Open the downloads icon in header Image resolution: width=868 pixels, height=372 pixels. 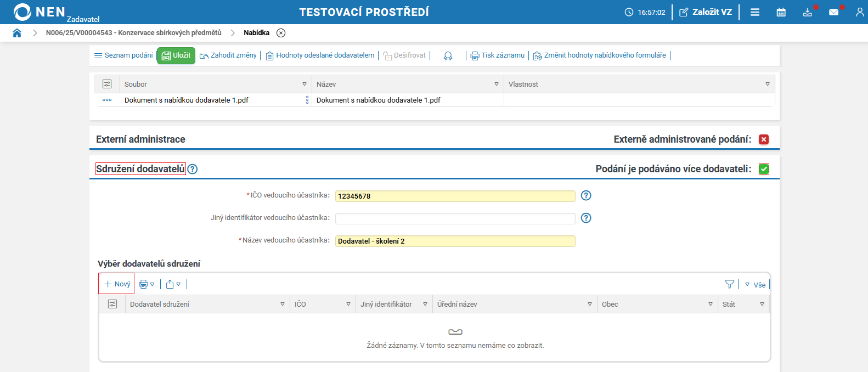808,12
